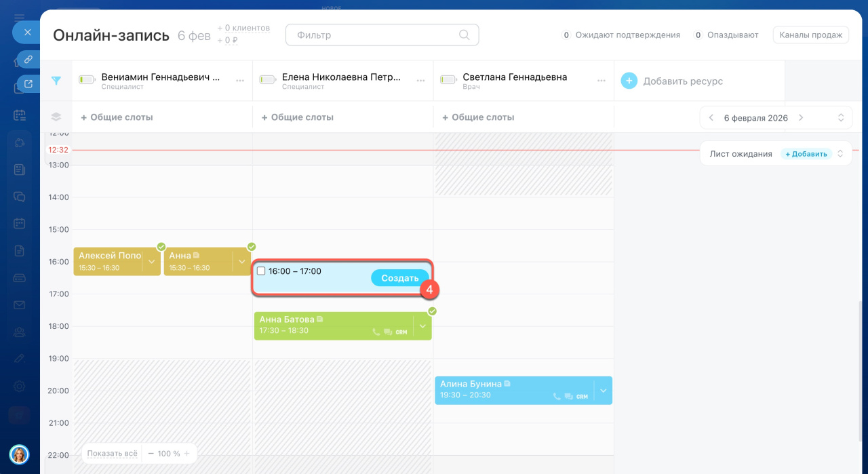Open options dots for Елена Николаевна
Screen dimensions: 868x474
tap(420, 81)
